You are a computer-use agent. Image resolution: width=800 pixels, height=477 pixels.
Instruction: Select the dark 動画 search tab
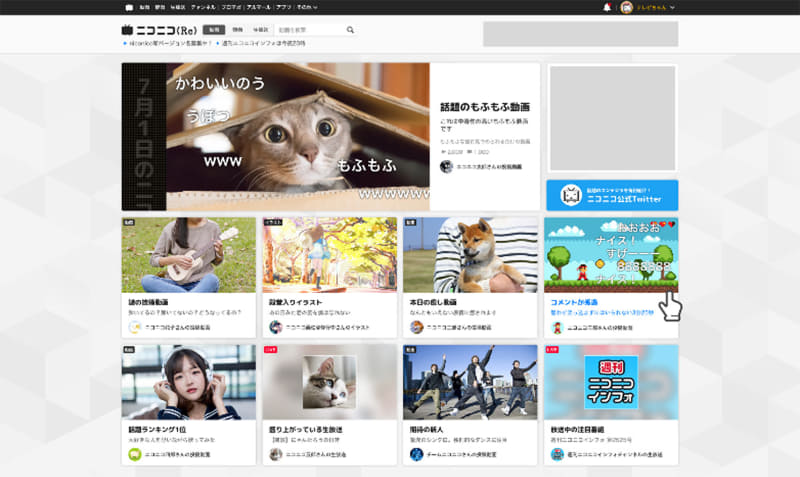(x=214, y=30)
